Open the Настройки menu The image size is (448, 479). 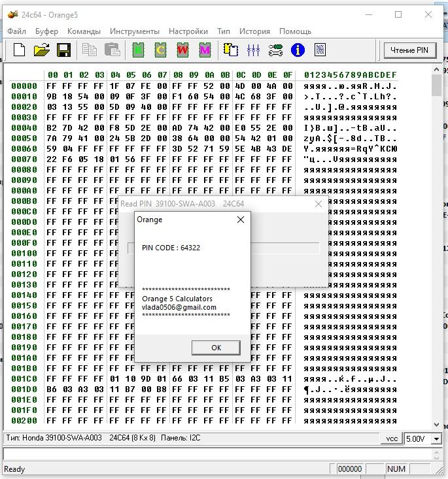(188, 31)
